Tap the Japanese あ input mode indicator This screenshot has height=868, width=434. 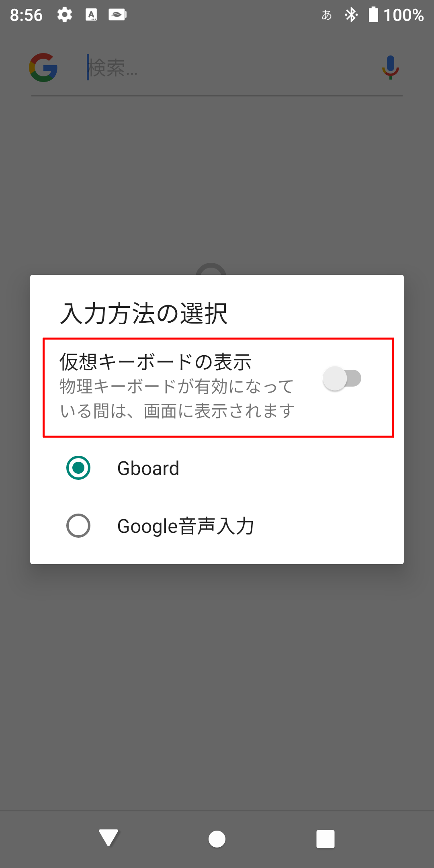(327, 15)
